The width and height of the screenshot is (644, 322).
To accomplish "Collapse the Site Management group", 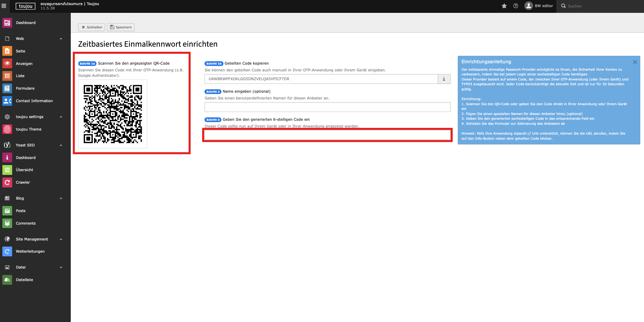I will click(61, 239).
